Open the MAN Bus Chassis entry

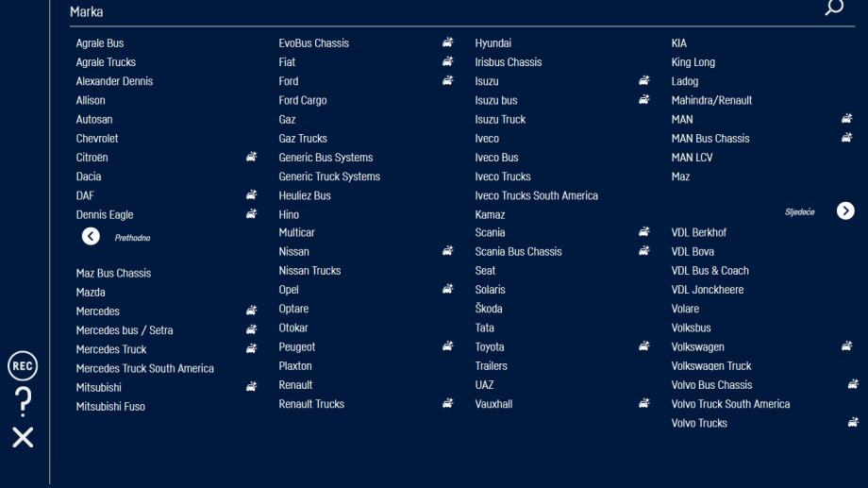coord(710,139)
